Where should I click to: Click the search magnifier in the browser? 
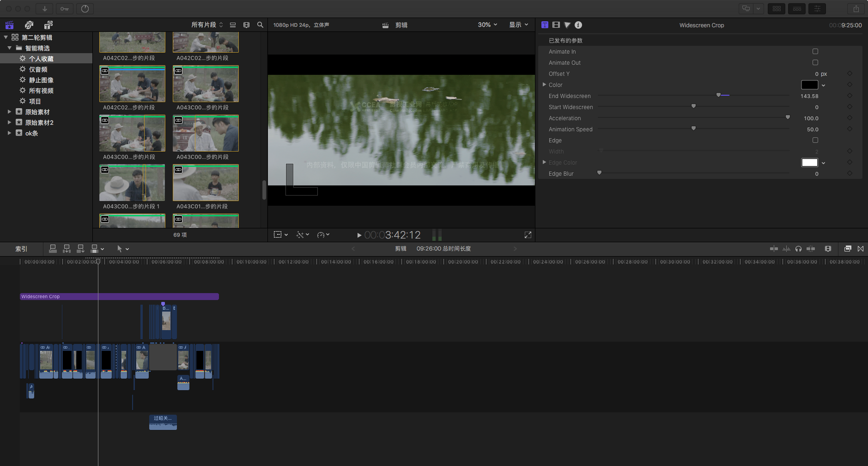click(260, 25)
